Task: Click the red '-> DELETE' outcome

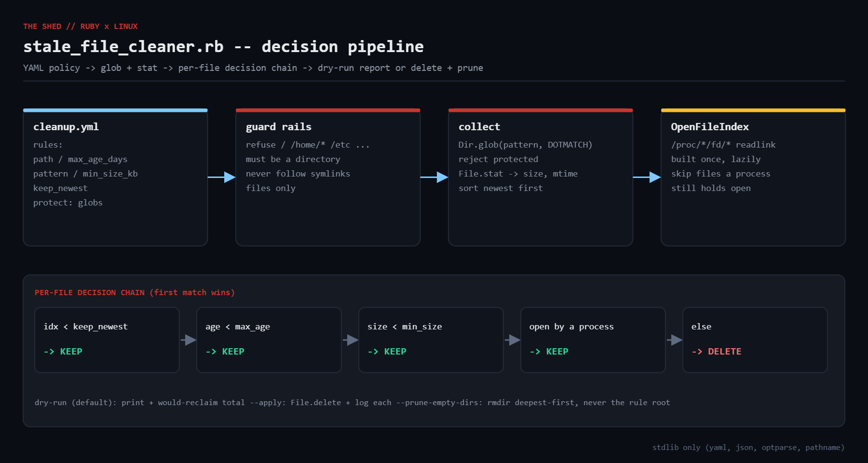Action: click(716, 352)
